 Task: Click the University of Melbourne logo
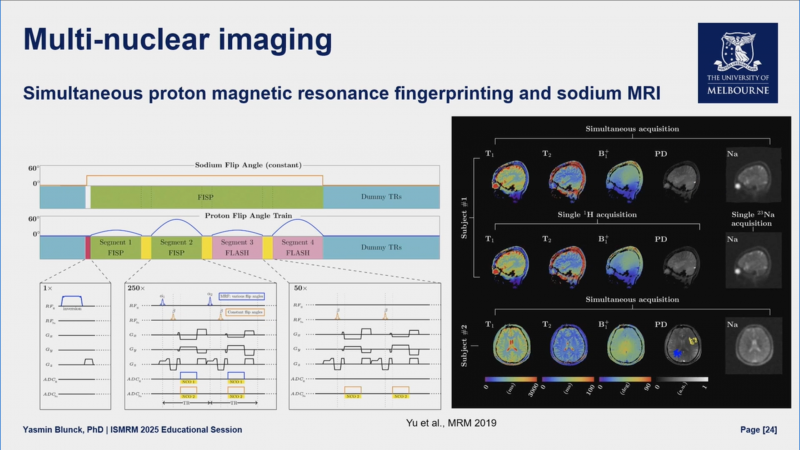click(738, 63)
